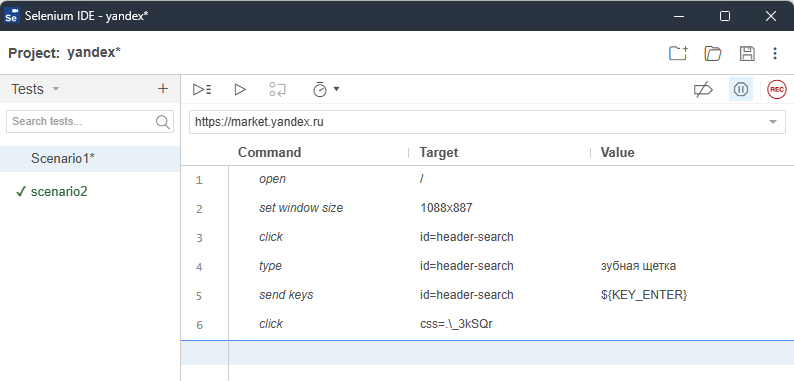Toggle disable breakpoints icon
Image resolution: width=794 pixels, height=381 pixels.
[x=703, y=90]
